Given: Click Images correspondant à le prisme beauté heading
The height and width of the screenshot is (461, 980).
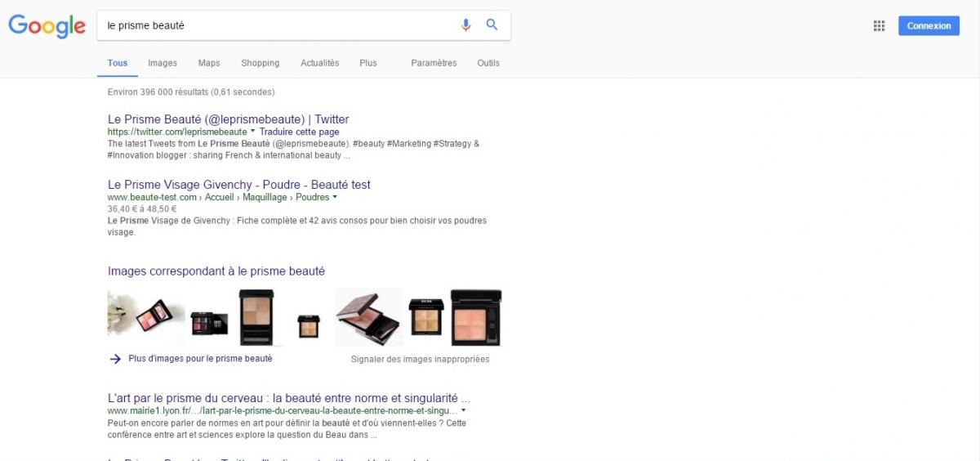Looking at the screenshot, I should 216,271.
